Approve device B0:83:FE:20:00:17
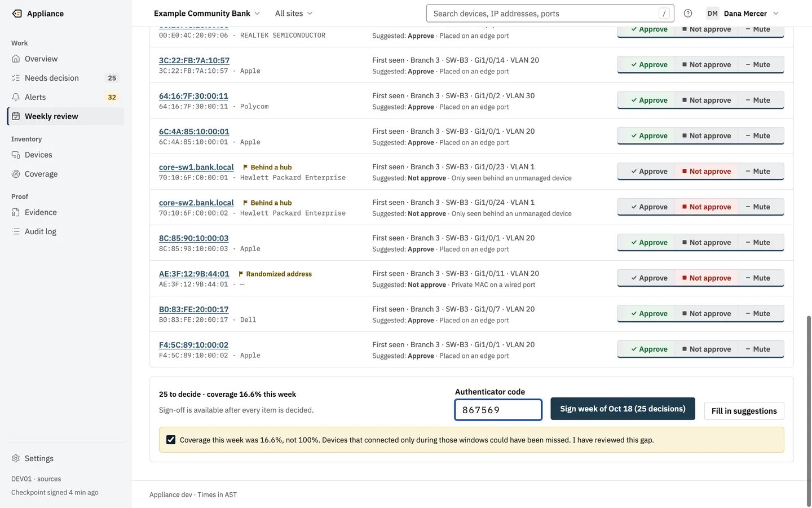The height and width of the screenshot is (508, 812). (x=648, y=314)
